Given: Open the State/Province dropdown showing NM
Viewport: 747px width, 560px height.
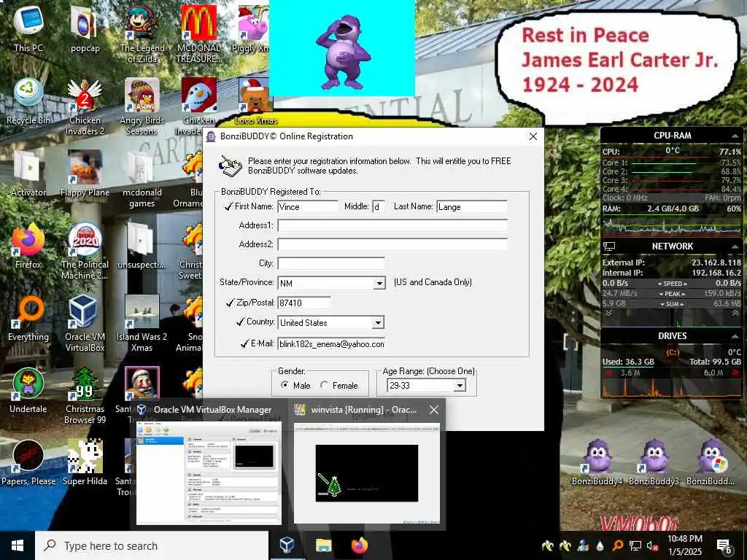Looking at the screenshot, I should click(x=379, y=284).
